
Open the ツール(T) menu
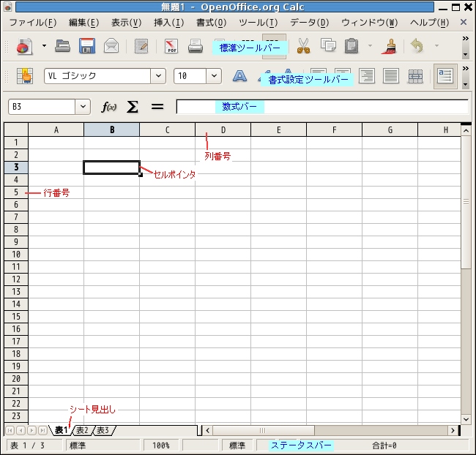tap(258, 23)
